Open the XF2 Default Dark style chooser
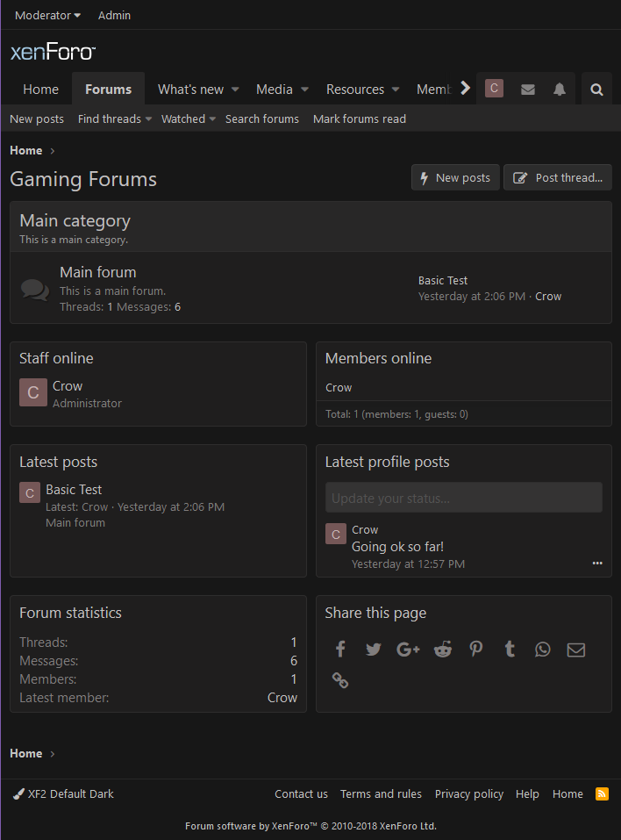621x840 pixels. pos(64,793)
